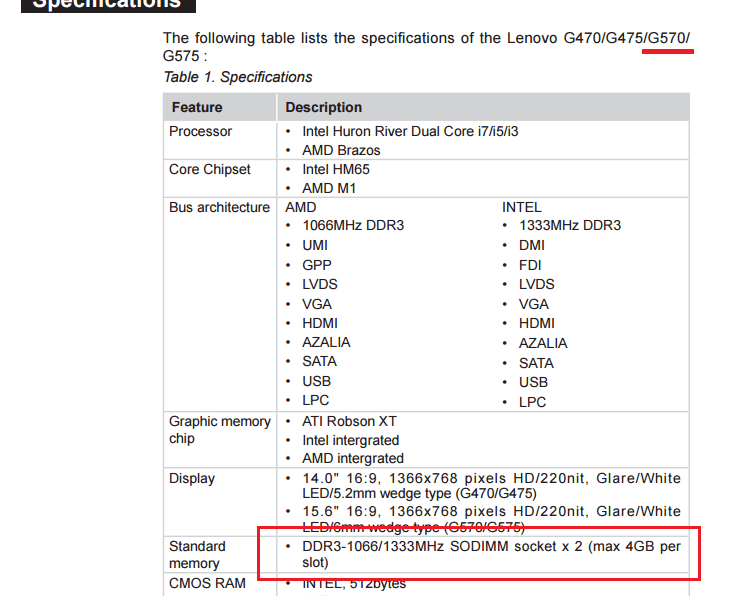Click the 'AMD Brazos' entry
Screen dimensions: 751x596
[x=341, y=150]
